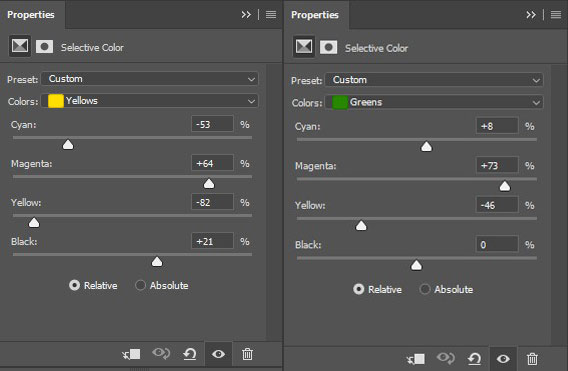Open the right Properties panel menu
This screenshot has height=371, width=568.
[556, 14]
